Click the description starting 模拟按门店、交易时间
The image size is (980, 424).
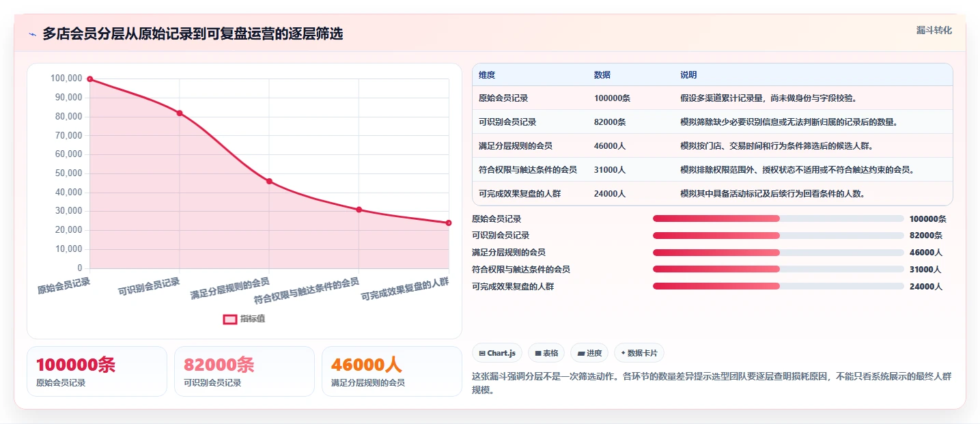[776, 146]
